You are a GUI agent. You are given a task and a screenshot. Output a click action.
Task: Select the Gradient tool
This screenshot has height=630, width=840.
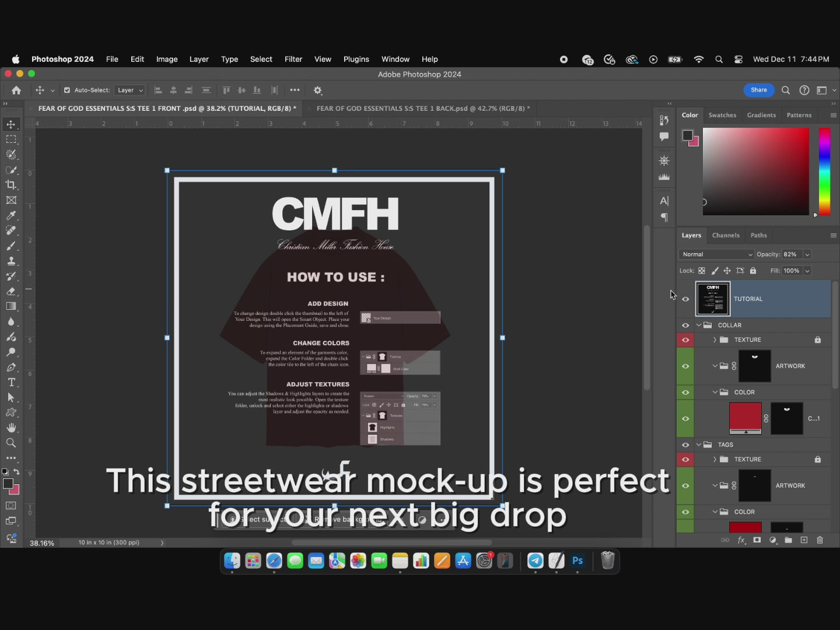pos(11,306)
